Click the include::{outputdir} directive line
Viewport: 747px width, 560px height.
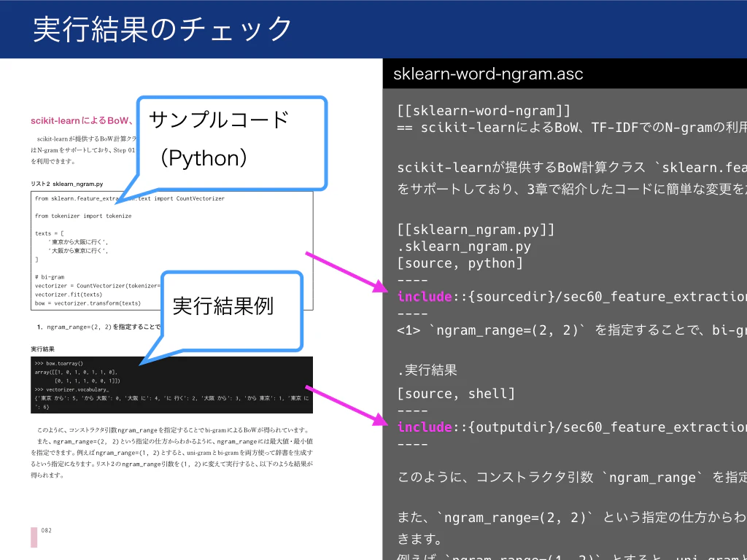point(572,427)
